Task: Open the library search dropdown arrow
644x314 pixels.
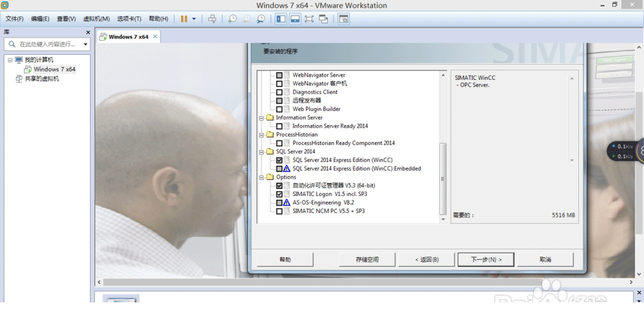Action: (86, 44)
